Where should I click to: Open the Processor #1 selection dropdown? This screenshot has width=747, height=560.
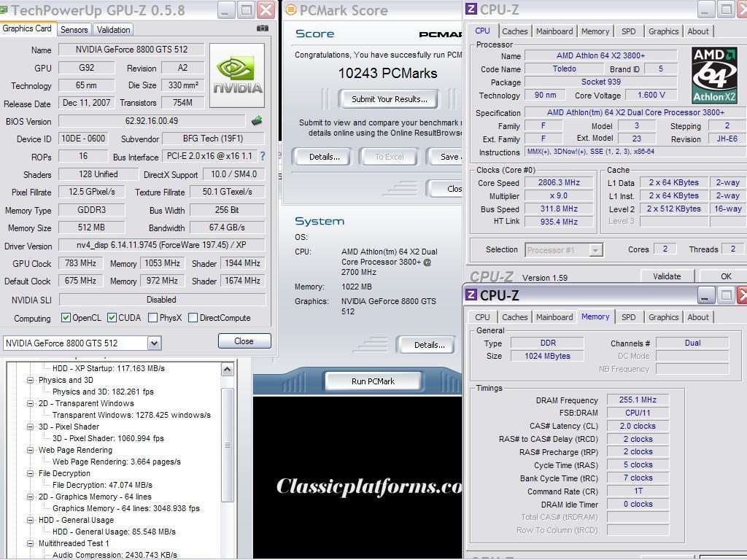point(595,250)
